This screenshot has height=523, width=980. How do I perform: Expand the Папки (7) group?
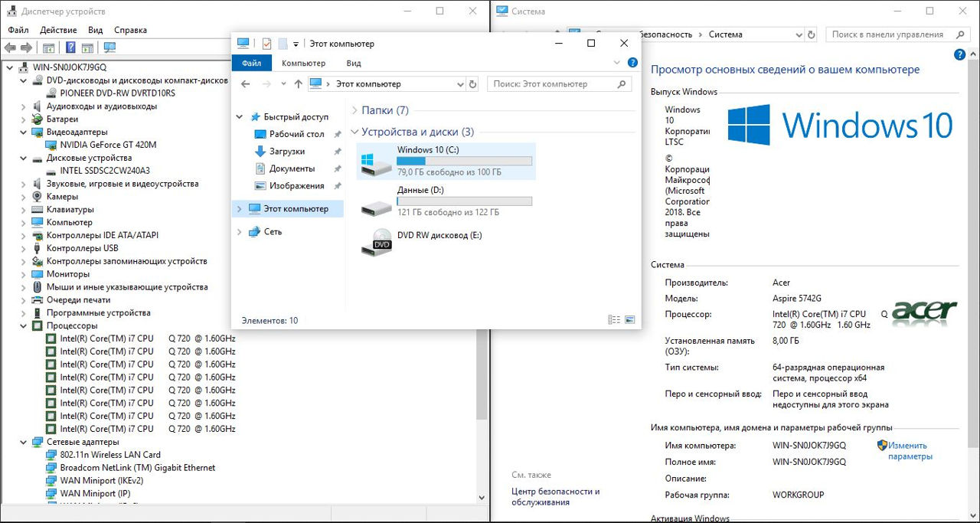[x=354, y=110]
